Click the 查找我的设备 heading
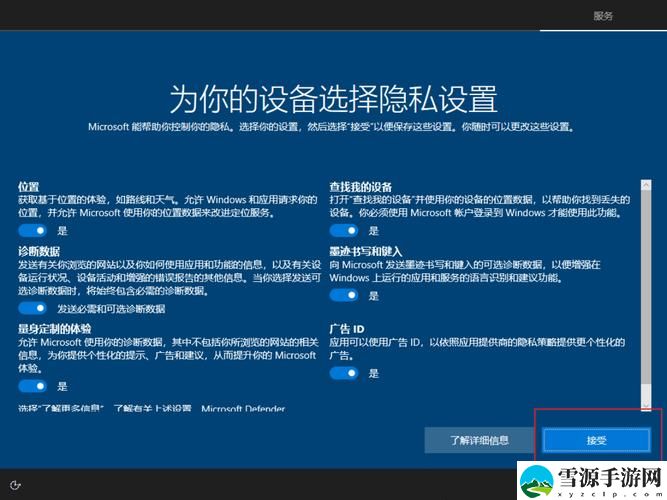This screenshot has width=667, height=500. coord(361,186)
